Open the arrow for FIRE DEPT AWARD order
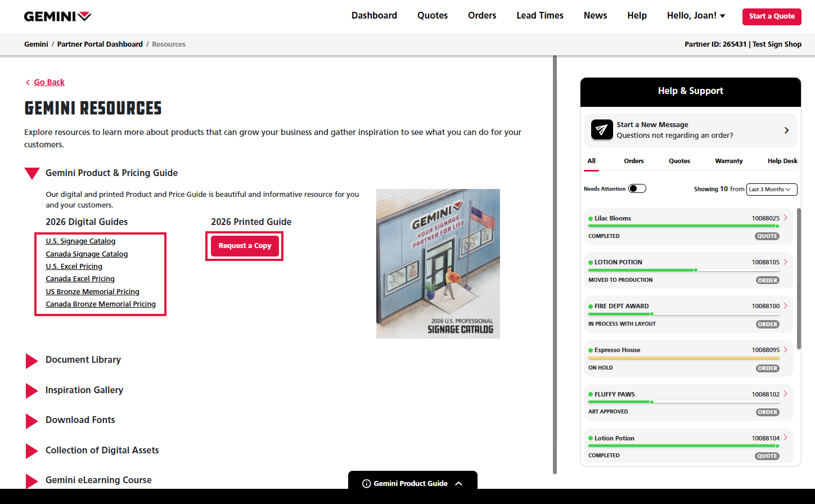Screen dimensions: 815x504 coord(785,306)
